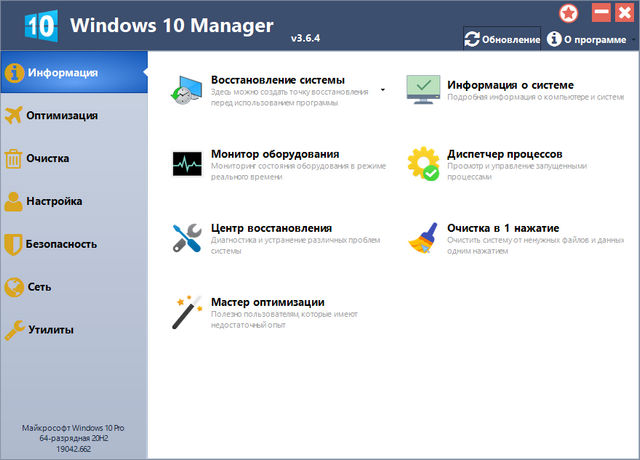Click the Process Manager gear icon
The height and width of the screenshot is (460, 640).
tap(423, 164)
